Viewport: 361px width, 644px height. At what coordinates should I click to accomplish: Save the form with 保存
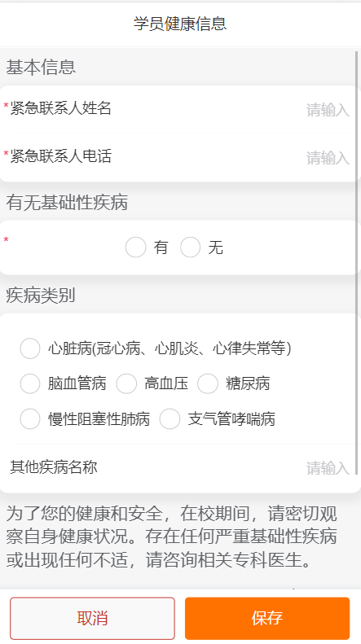(x=267, y=618)
